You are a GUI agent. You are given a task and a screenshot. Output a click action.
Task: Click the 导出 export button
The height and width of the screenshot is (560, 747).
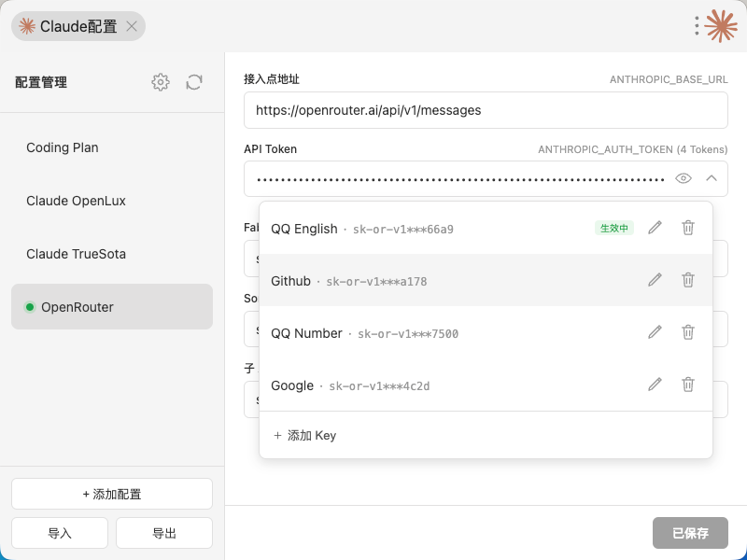pos(164,533)
